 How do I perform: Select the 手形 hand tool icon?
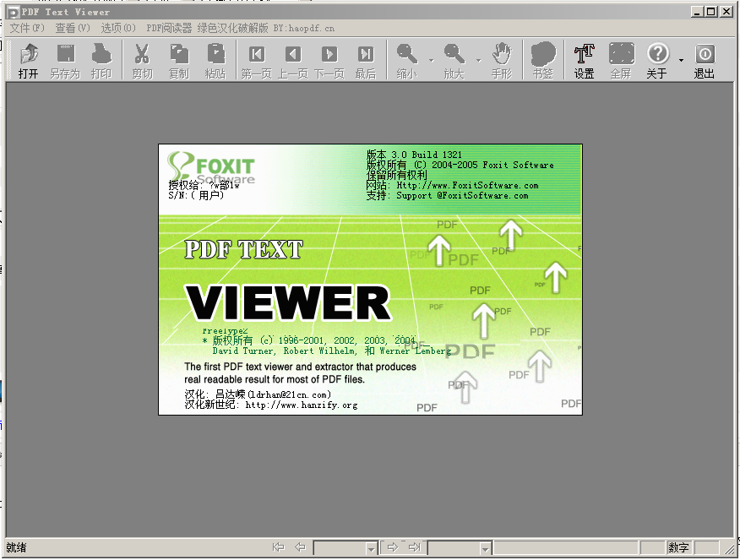501,60
